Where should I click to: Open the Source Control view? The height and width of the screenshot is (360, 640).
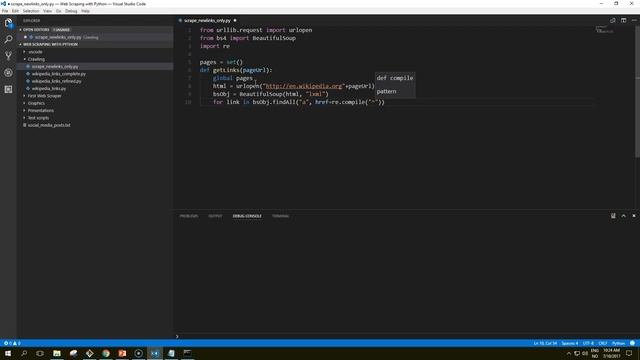(x=8, y=56)
